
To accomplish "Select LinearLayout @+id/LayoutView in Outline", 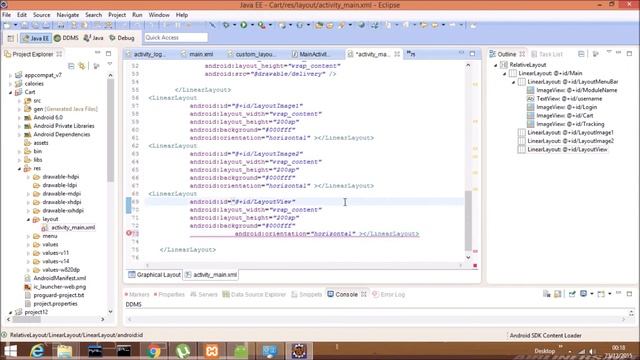I will point(567,149).
